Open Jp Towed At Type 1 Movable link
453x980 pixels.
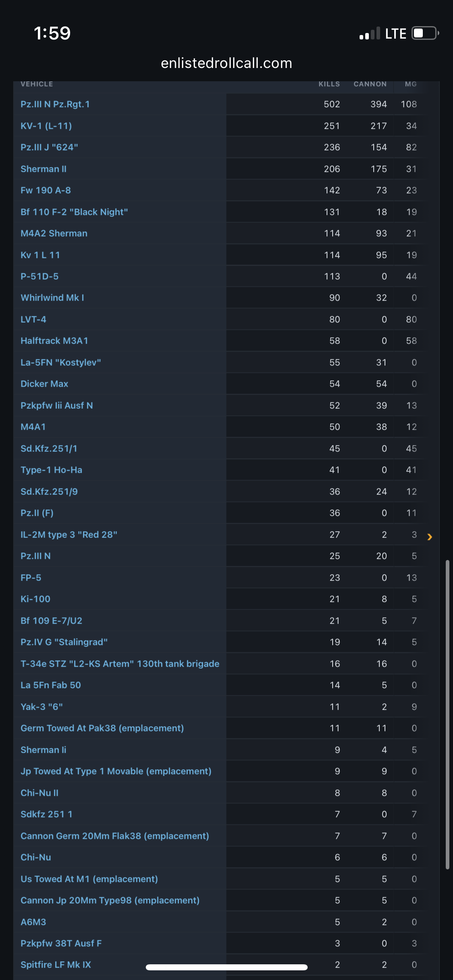(x=116, y=771)
